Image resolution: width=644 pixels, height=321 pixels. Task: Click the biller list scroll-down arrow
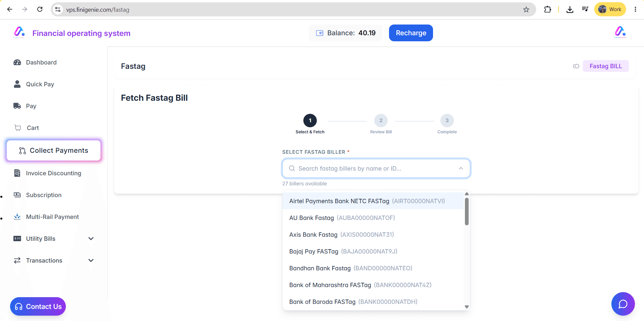click(x=467, y=307)
